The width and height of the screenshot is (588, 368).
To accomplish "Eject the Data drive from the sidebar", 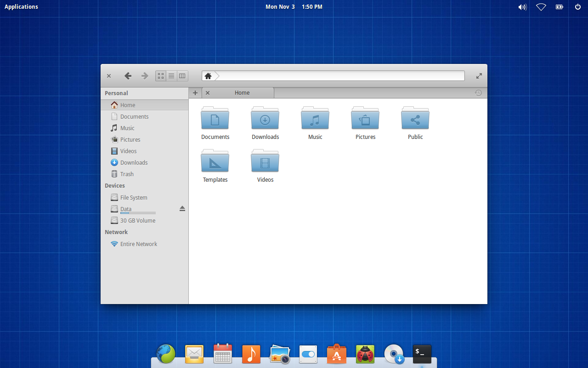I will [182, 208].
